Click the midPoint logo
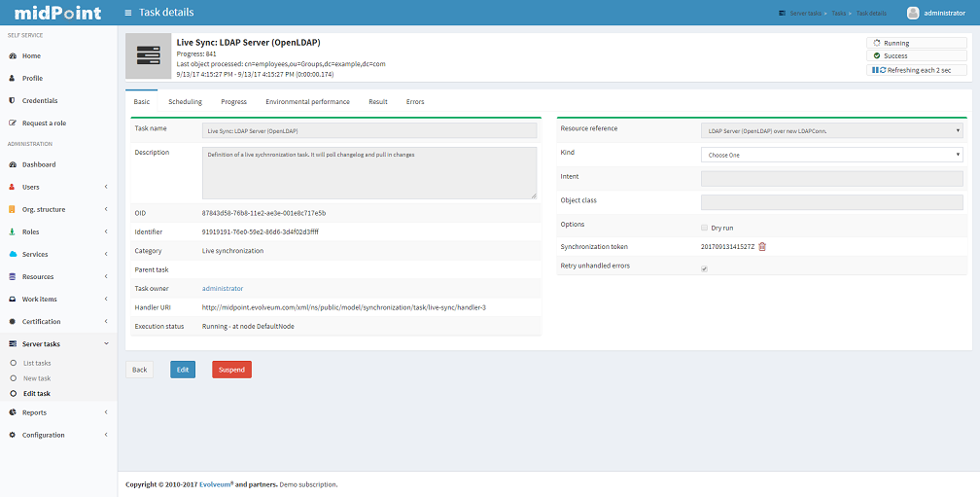The image size is (980, 497). [57, 13]
